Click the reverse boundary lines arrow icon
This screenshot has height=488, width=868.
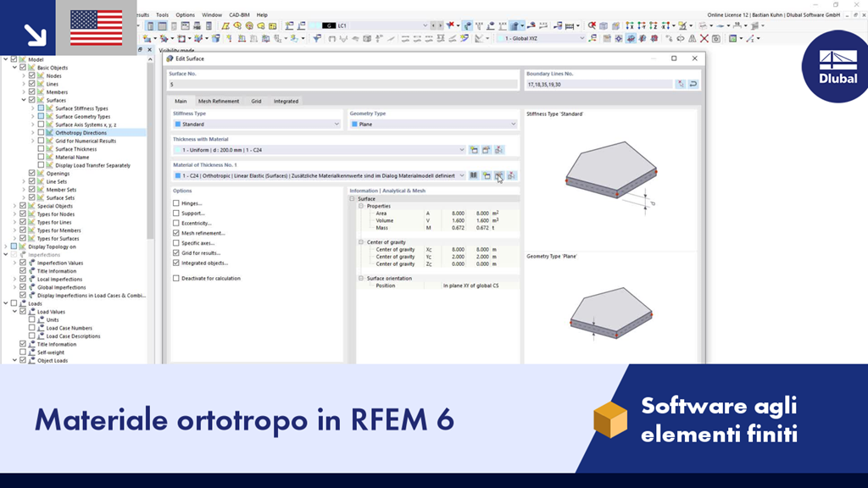693,84
